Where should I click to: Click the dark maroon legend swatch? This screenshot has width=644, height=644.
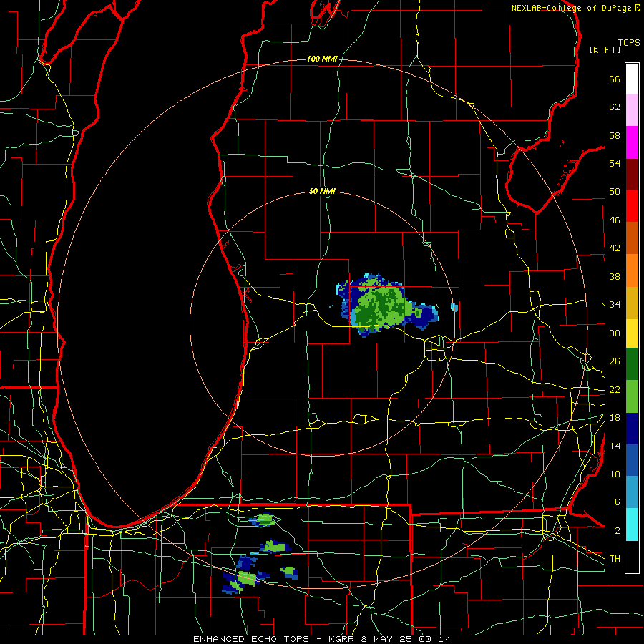click(x=632, y=175)
